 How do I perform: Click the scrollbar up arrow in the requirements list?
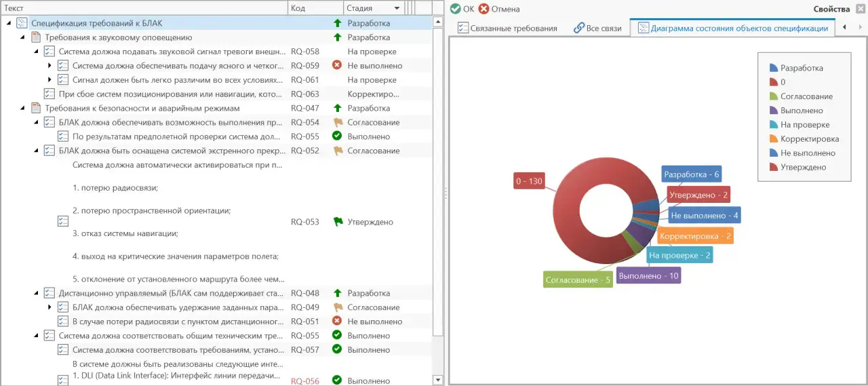pos(437,21)
